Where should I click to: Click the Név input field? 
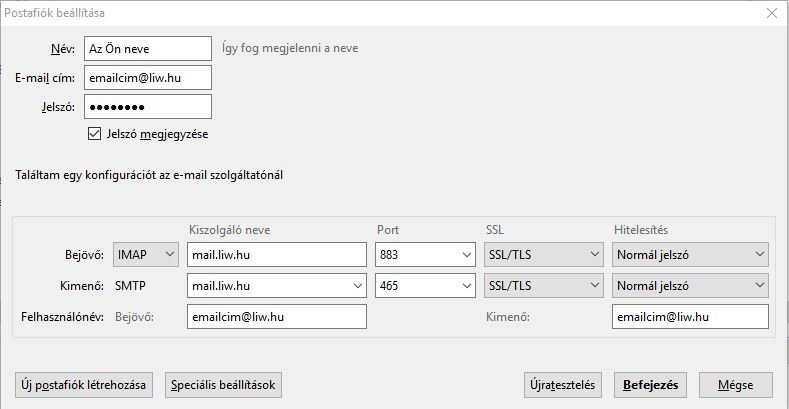point(148,48)
